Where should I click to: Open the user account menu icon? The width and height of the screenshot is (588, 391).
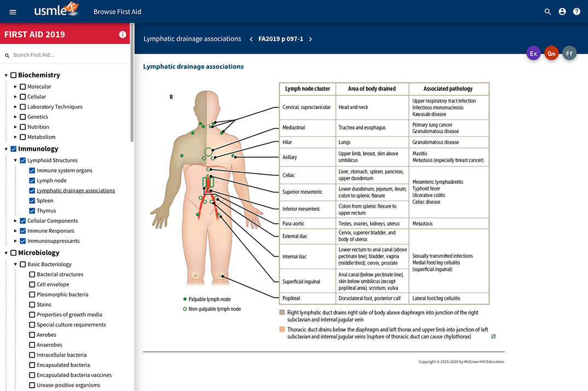click(x=562, y=12)
